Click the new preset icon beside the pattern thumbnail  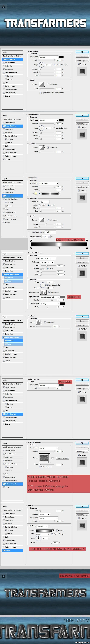(x=53, y=458)
